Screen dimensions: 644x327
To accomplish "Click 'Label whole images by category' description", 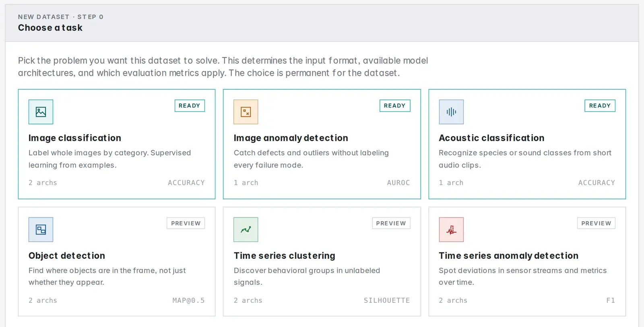I will click(110, 159).
